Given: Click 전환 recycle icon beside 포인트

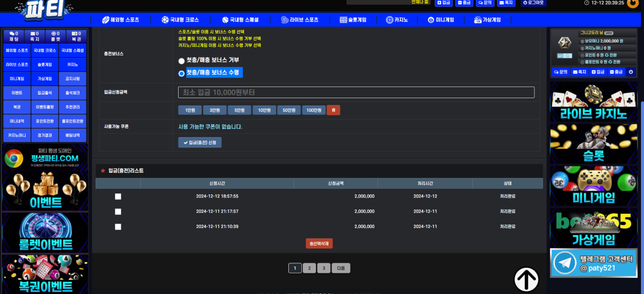Looking at the screenshot, I should 607,55.
